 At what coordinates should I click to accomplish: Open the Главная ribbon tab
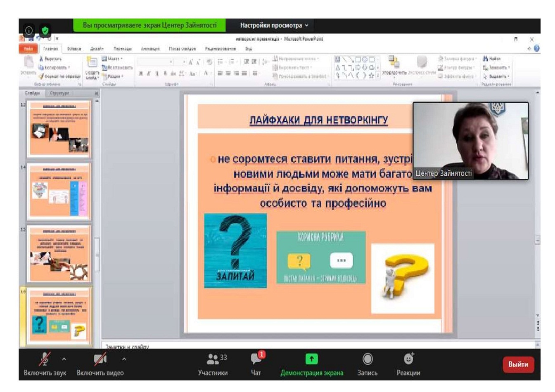click(51, 49)
